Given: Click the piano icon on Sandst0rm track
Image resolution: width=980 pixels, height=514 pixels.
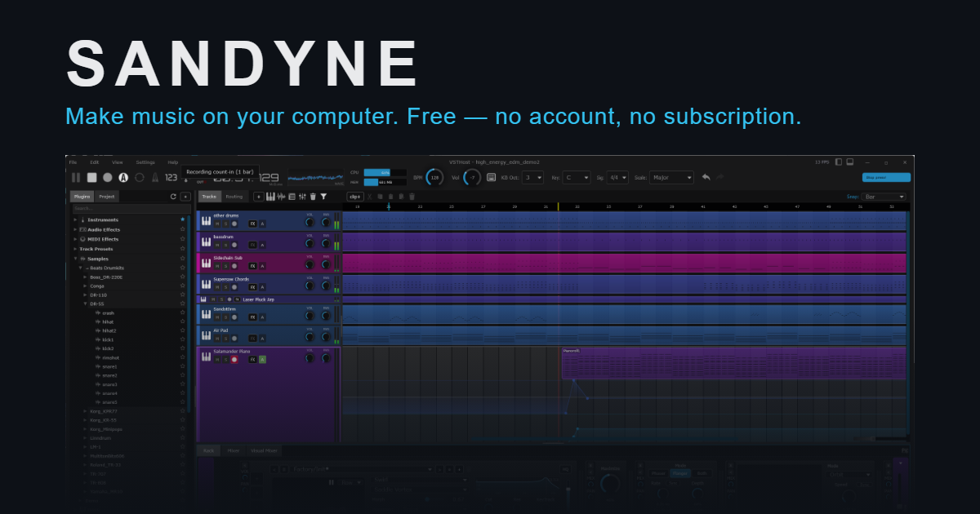Looking at the screenshot, I should point(207,314).
